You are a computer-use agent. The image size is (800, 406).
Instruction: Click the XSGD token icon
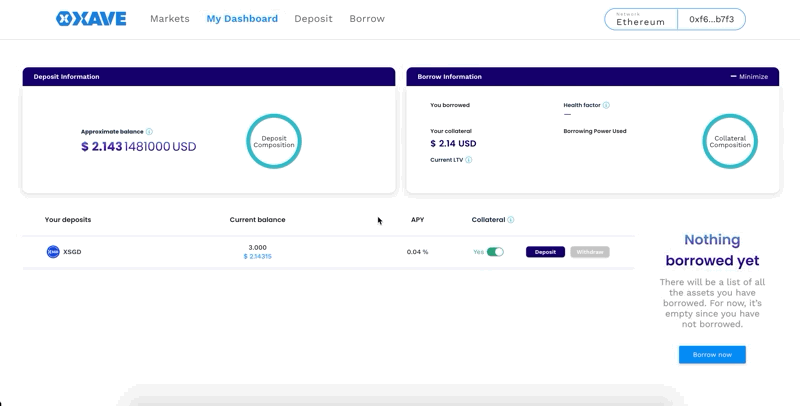coord(53,252)
